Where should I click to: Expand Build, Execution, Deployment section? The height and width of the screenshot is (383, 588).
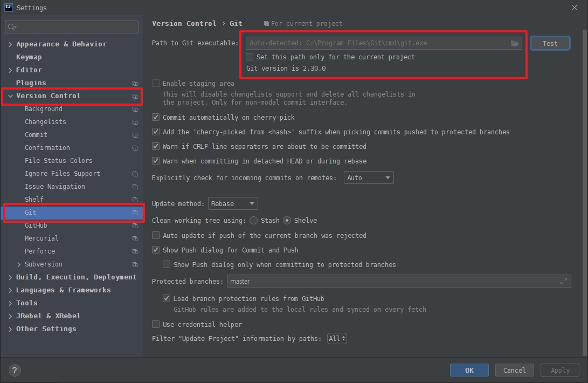click(x=10, y=277)
